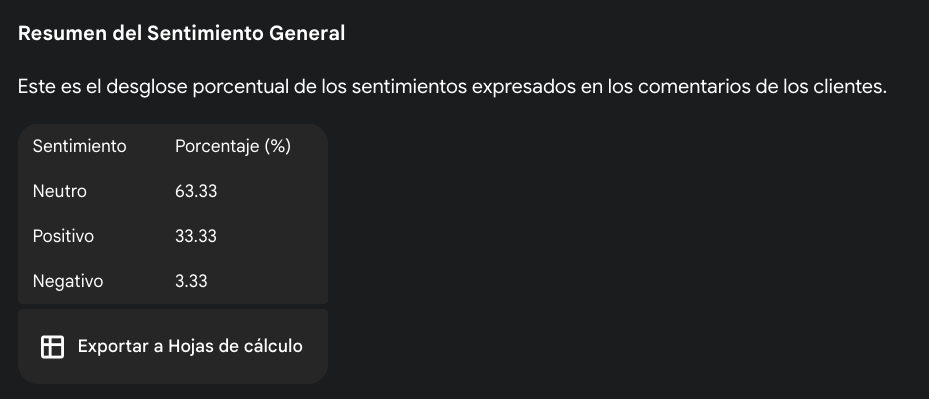This screenshot has width=929, height=399.
Task: Click the word 'comentarios' in the description
Action: 693,87
